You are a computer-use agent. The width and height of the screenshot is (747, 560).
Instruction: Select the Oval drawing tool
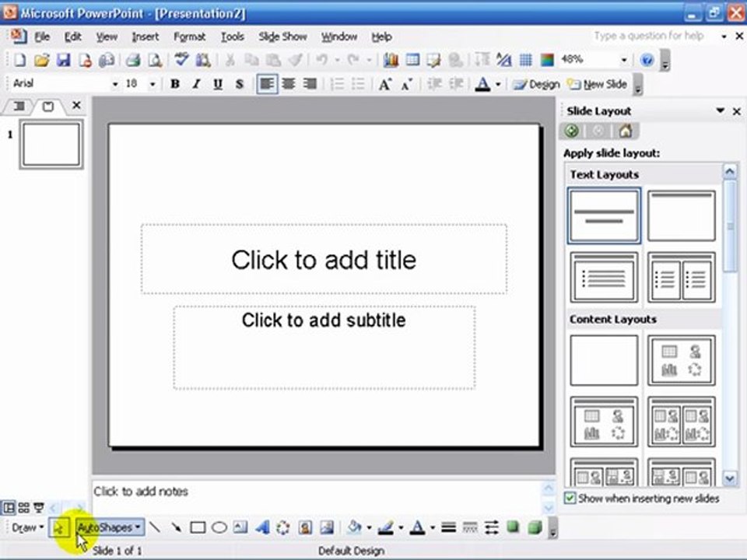point(219,527)
